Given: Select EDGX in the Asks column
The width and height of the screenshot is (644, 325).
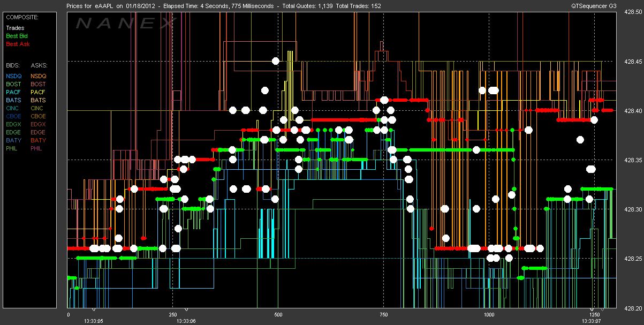Looking at the screenshot, I should [x=39, y=124].
